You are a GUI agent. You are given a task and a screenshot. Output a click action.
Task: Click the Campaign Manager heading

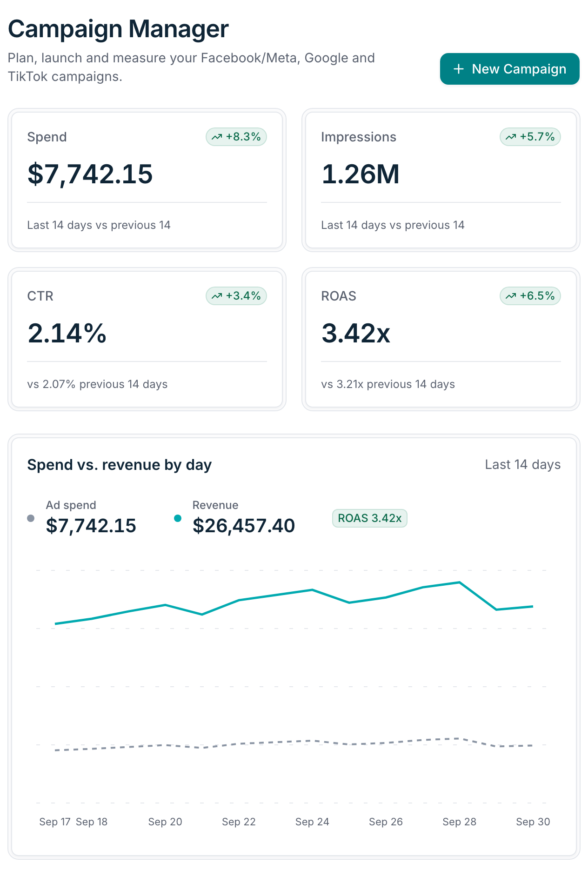point(118,29)
